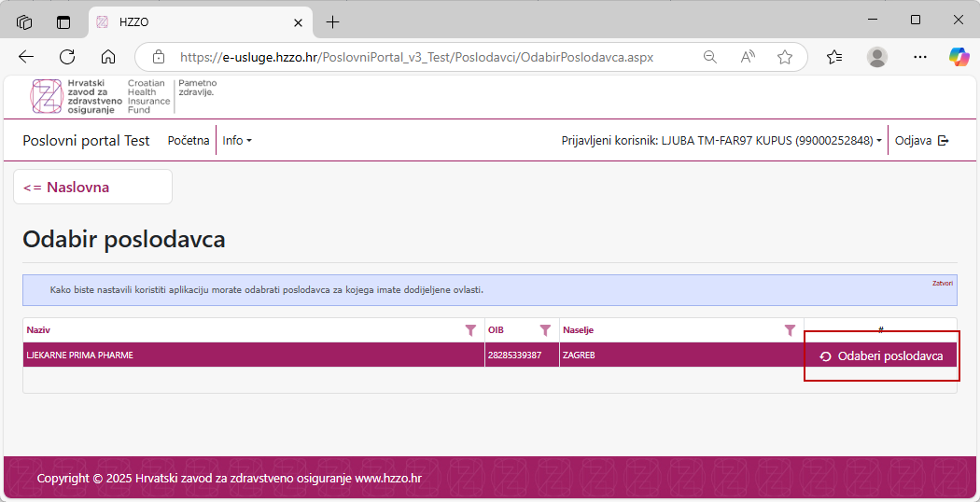Click the browser back arrow
Viewport: 980px width, 502px height.
coord(25,57)
